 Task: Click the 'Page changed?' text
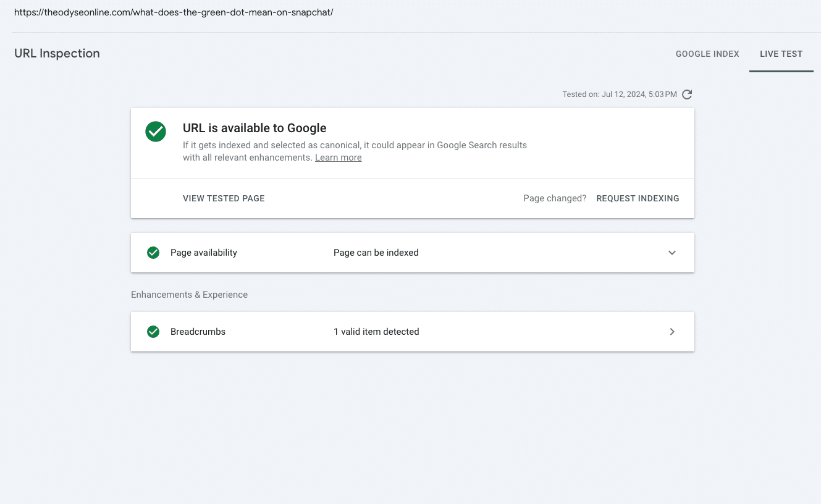pyautogui.click(x=555, y=198)
